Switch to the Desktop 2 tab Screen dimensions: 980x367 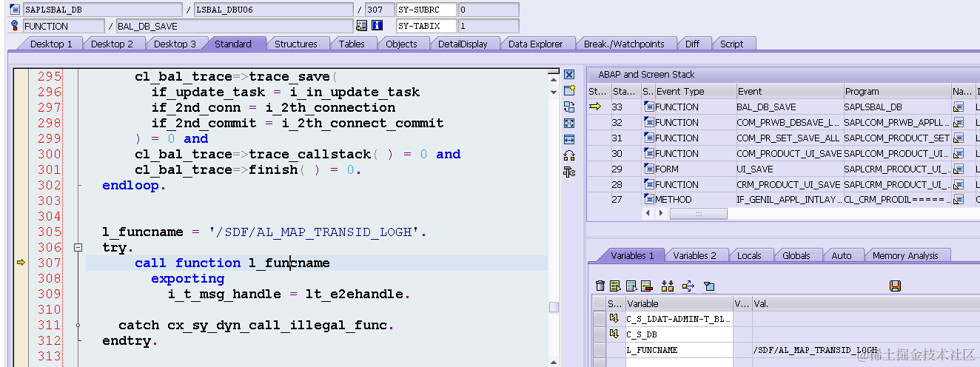112,44
